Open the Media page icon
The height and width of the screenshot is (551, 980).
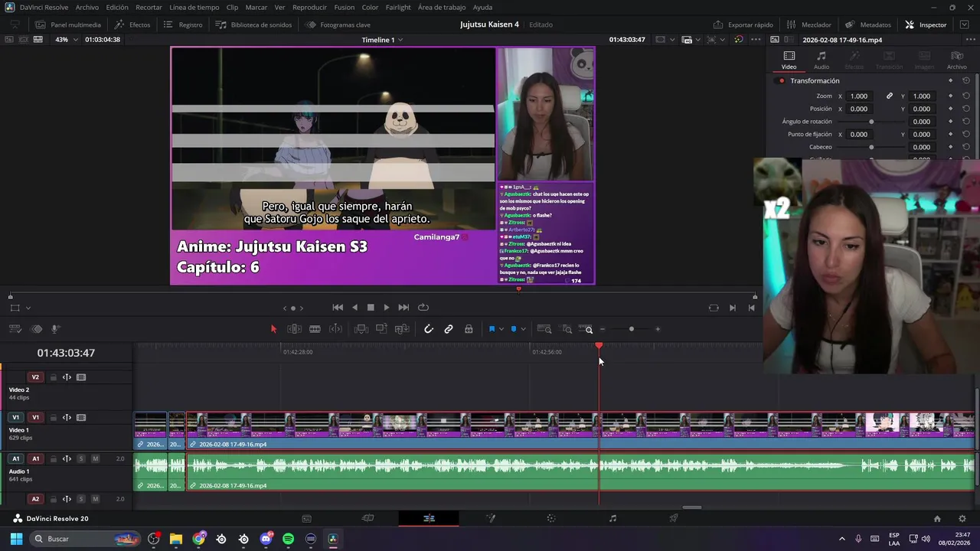click(306, 518)
